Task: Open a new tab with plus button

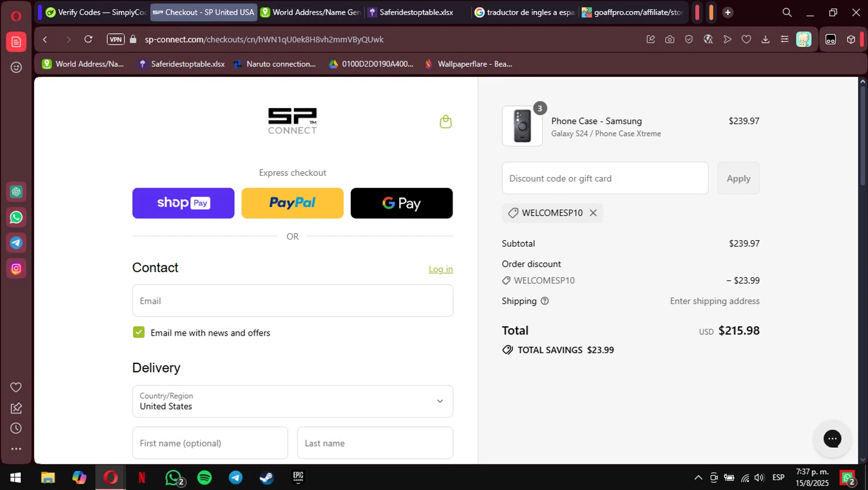Action: [x=728, y=12]
